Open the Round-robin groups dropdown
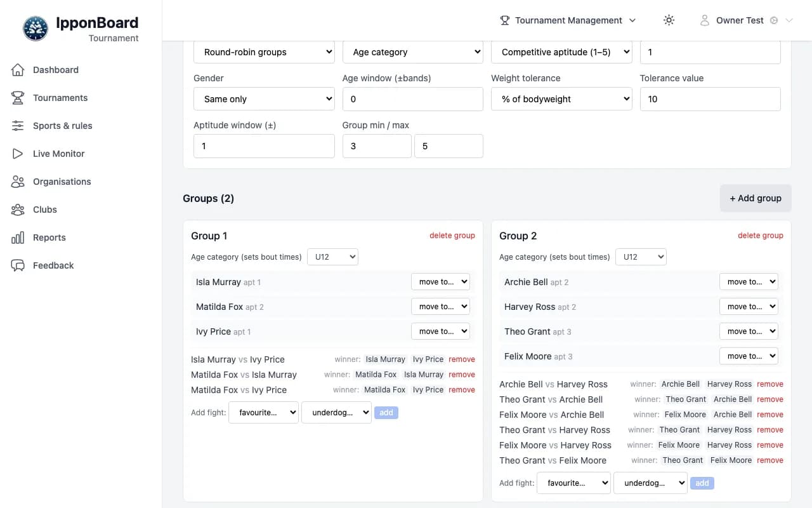 click(264, 52)
